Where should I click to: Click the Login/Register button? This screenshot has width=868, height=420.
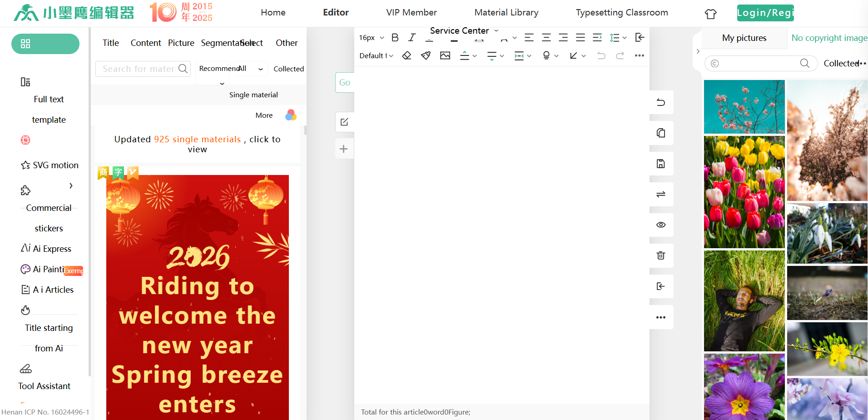click(765, 13)
